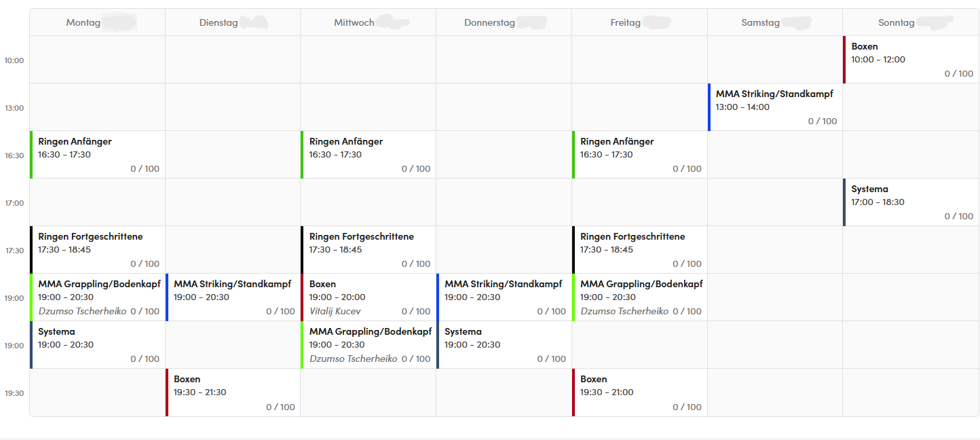The width and height of the screenshot is (980, 440).
Task: Select Friday's Boxen class at 19:30
Action: (640, 392)
